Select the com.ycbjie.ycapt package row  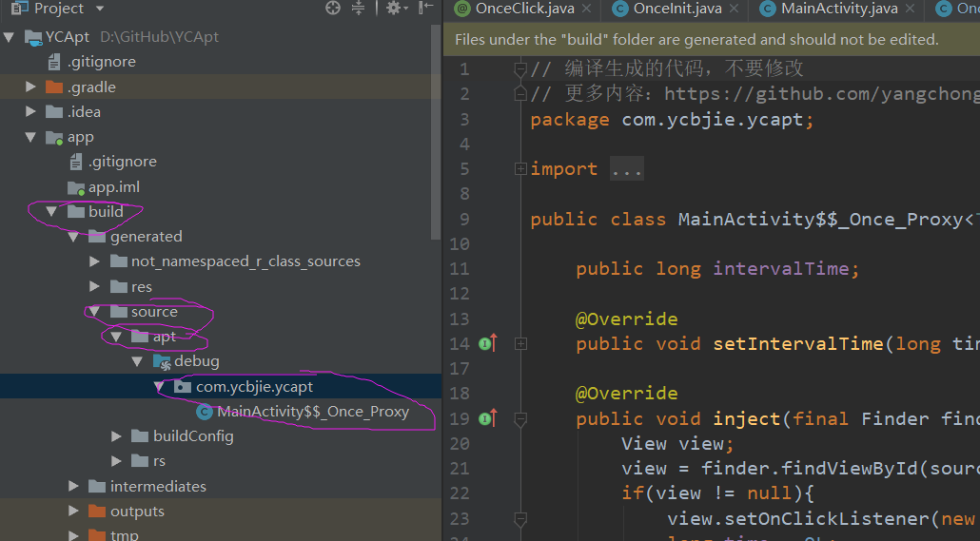(x=220, y=387)
